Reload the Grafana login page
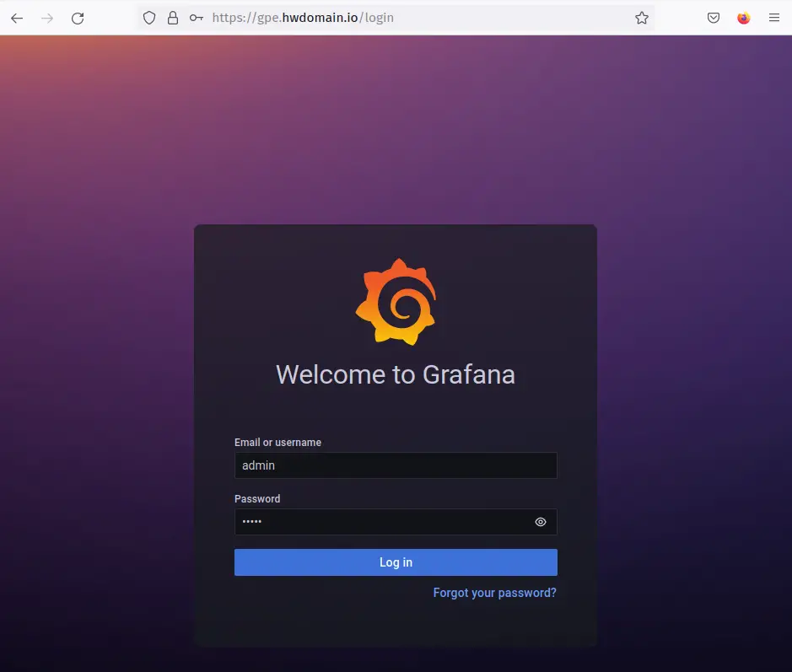The width and height of the screenshot is (792, 672). [x=78, y=19]
